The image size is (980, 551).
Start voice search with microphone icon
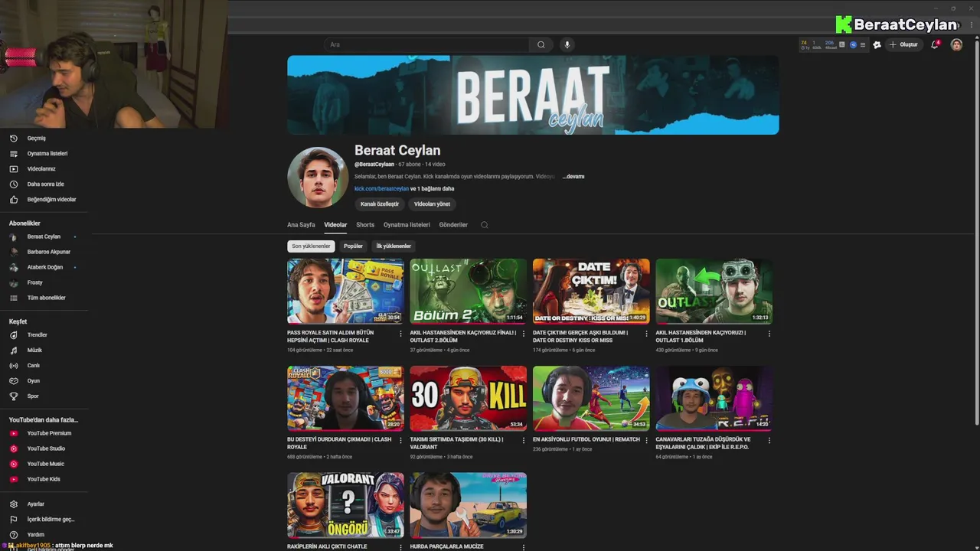pos(567,44)
